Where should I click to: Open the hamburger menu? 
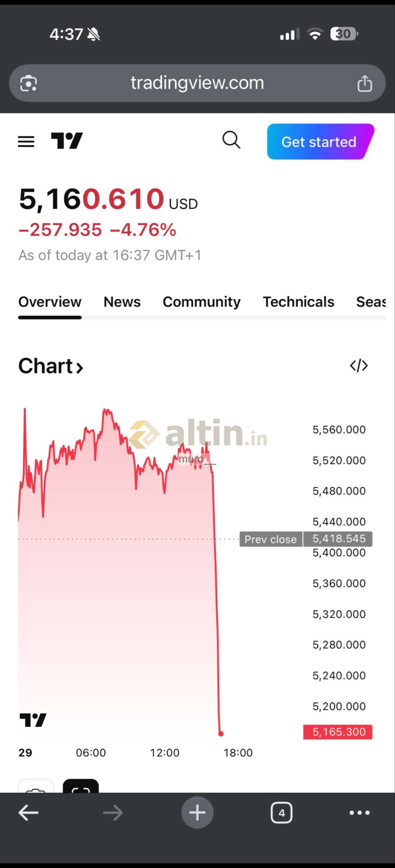tap(26, 141)
